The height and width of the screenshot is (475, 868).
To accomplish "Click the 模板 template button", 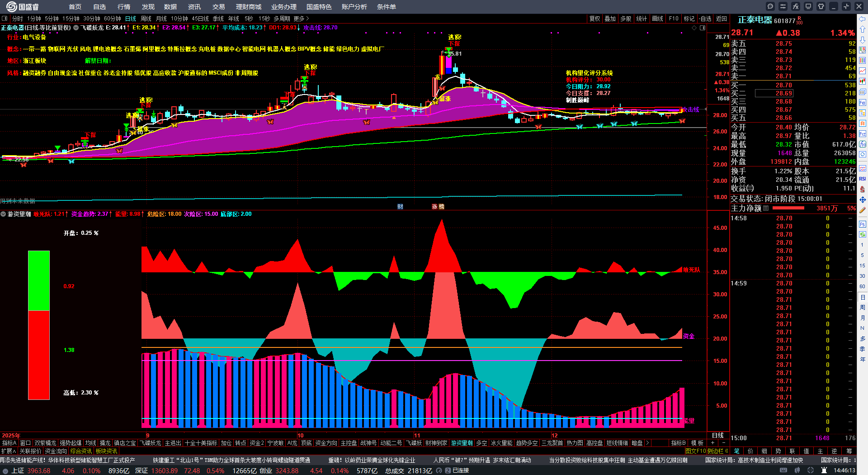I will point(698,443).
